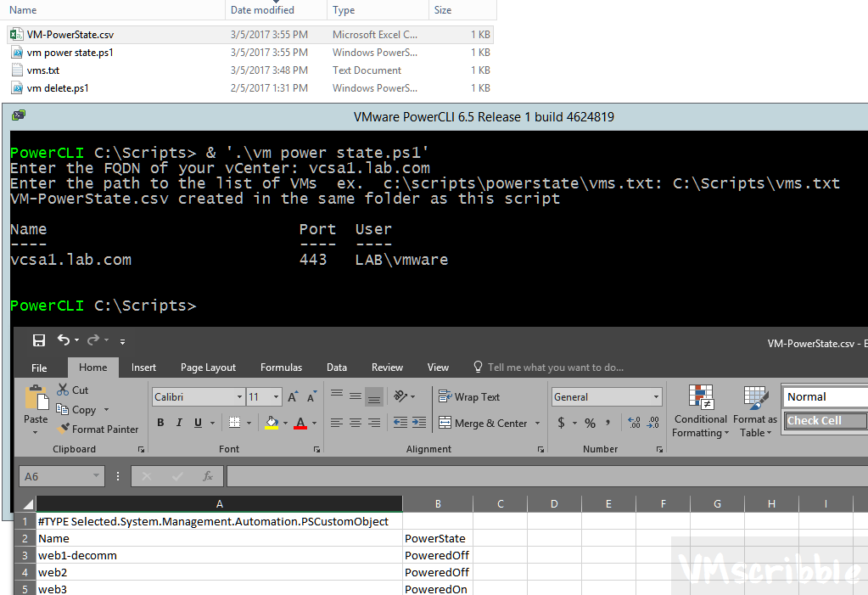Image resolution: width=868 pixels, height=595 pixels.
Task: Click the Orientation text angle icon
Action: pyautogui.click(x=400, y=396)
